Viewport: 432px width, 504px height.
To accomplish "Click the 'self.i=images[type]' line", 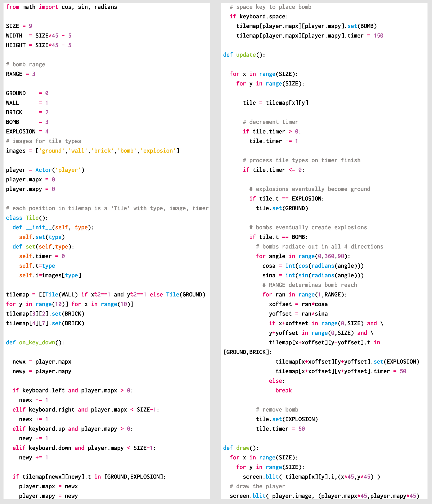I will pos(50,275).
